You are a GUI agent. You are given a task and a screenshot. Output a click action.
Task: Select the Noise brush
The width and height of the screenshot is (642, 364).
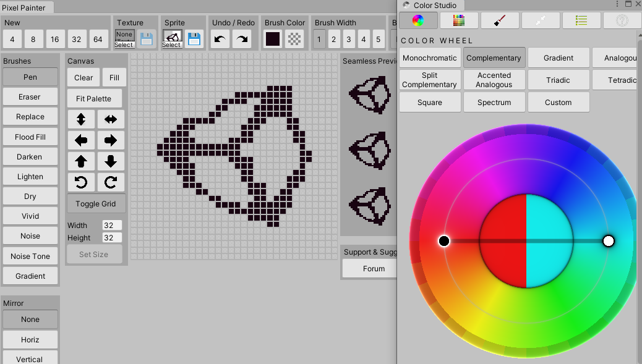coord(30,236)
